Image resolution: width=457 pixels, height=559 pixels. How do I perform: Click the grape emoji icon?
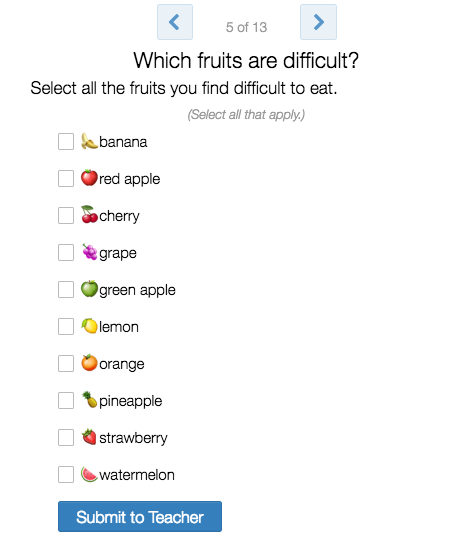tap(89, 252)
